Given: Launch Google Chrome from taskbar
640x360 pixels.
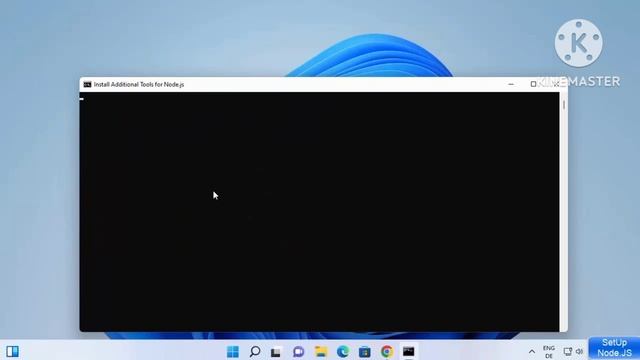Looking at the screenshot, I should tap(387, 351).
